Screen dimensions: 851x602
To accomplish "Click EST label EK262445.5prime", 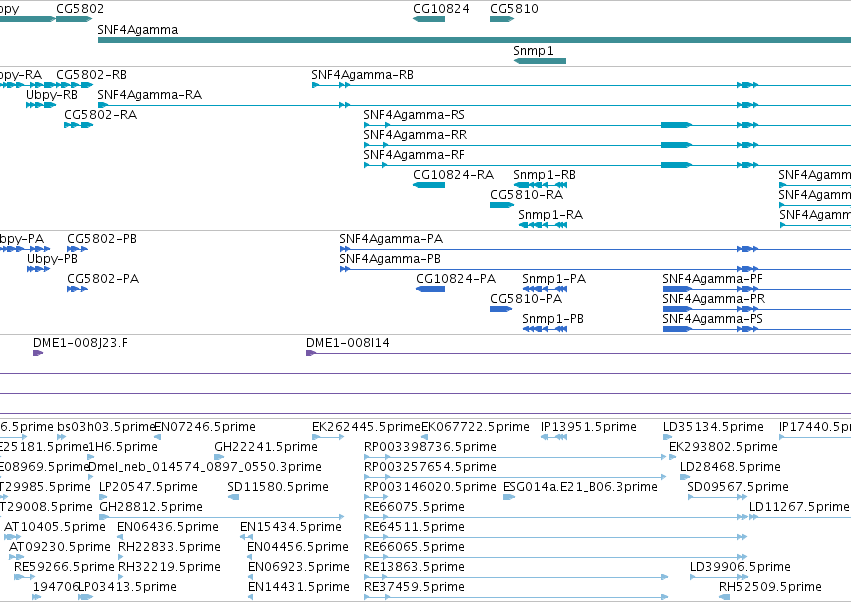I will click(x=366, y=427).
